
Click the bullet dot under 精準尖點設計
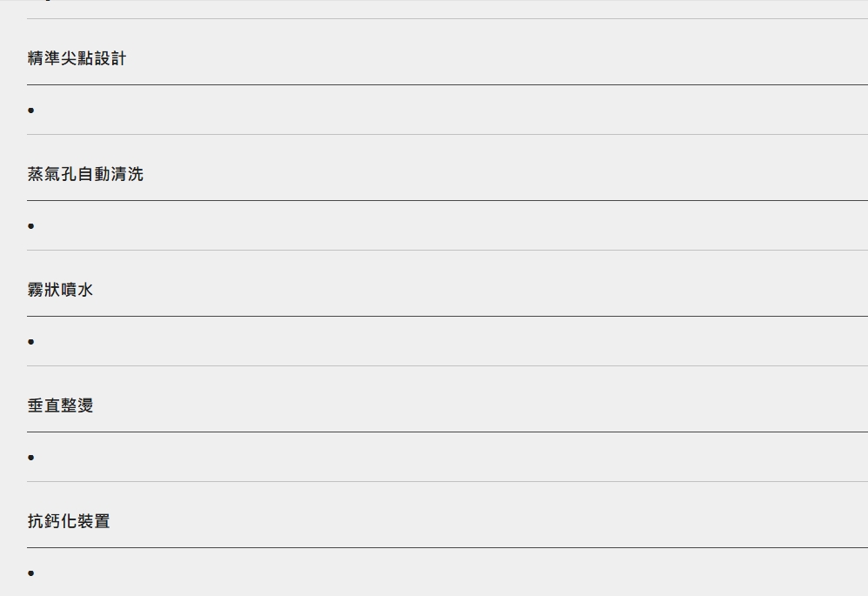click(x=31, y=110)
